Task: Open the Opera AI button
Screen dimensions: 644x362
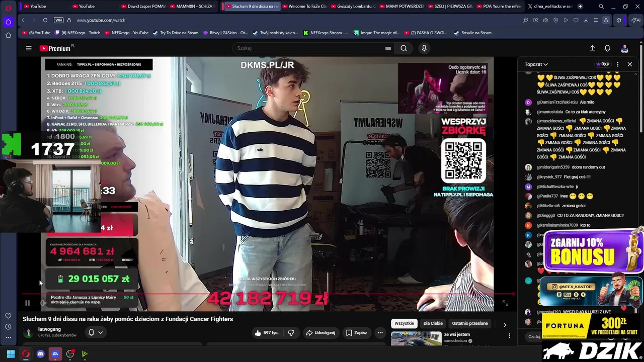Action: pyautogui.click(x=635, y=20)
